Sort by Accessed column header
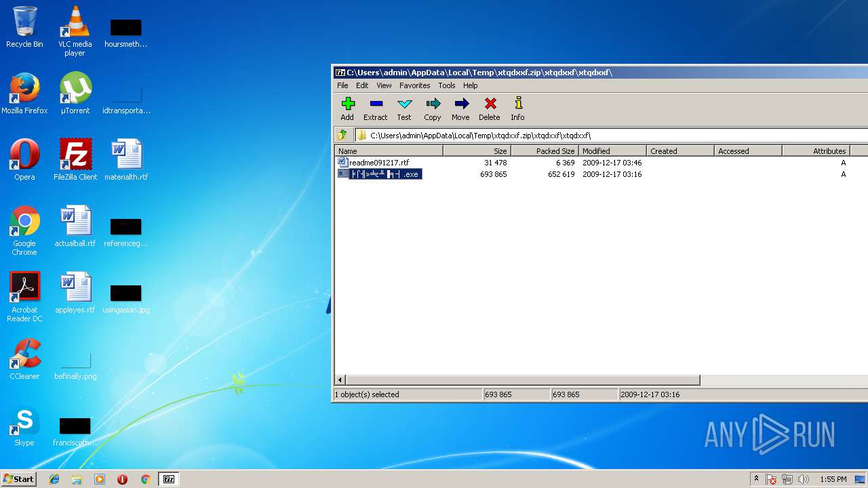The image size is (868, 488). pos(749,151)
